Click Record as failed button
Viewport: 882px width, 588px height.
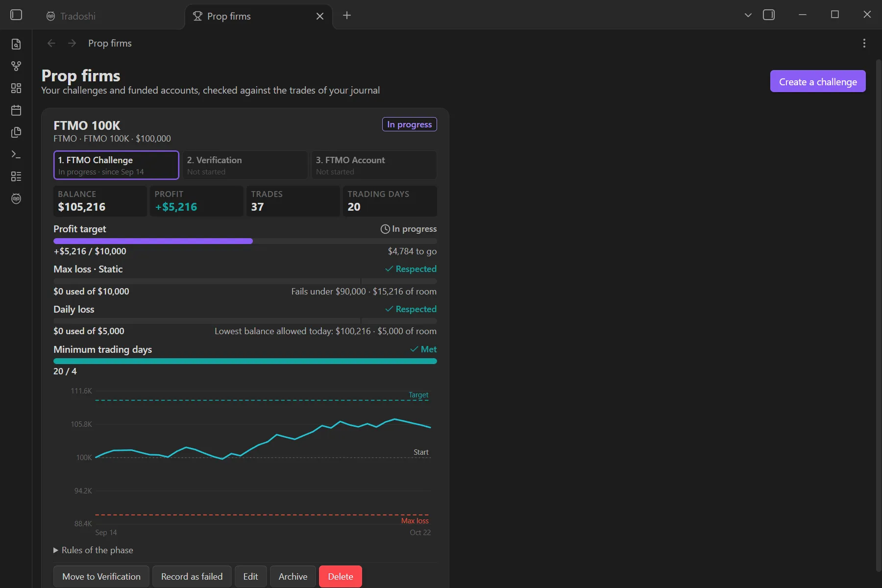click(192, 577)
